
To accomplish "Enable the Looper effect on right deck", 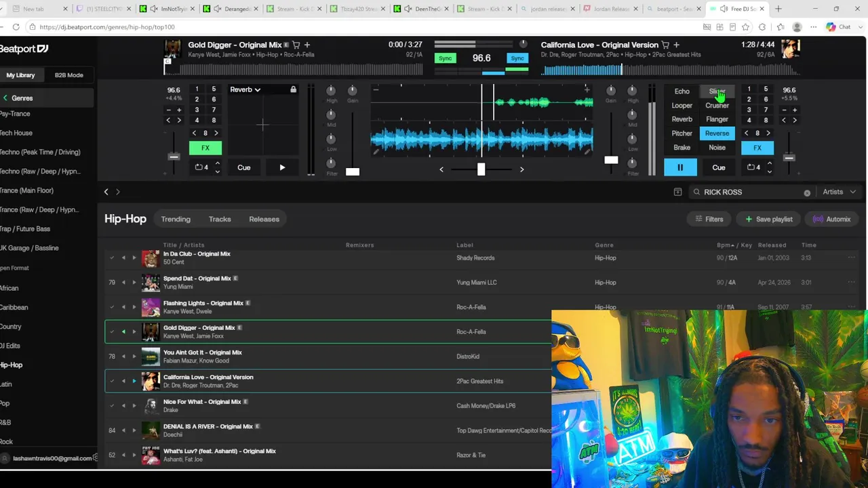I will click(x=682, y=106).
